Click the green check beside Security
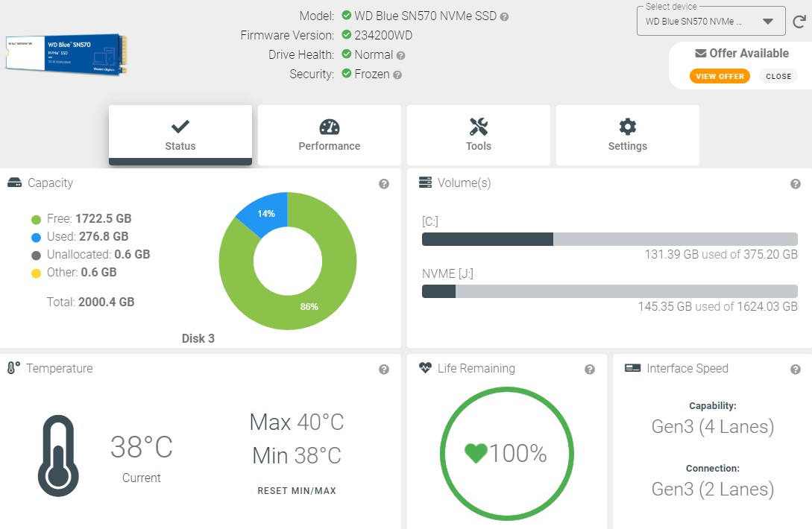Image resolution: width=812 pixels, height=529 pixels. pos(347,74)
